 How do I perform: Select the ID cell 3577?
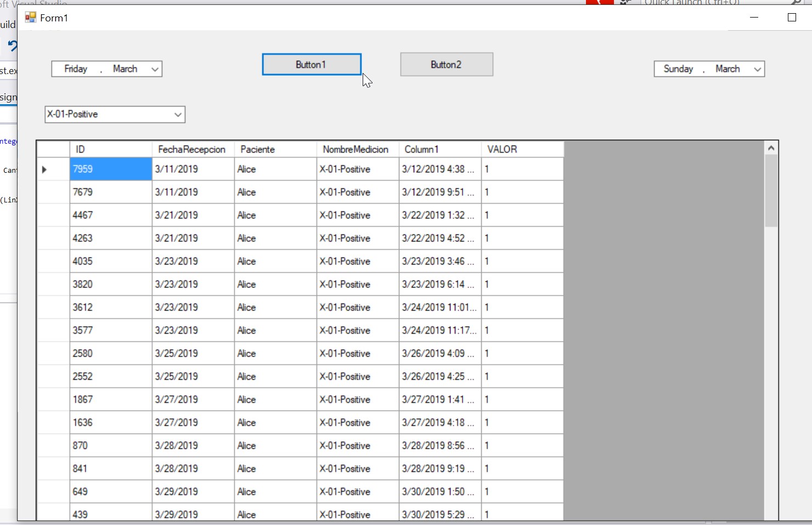click(111, 330)
